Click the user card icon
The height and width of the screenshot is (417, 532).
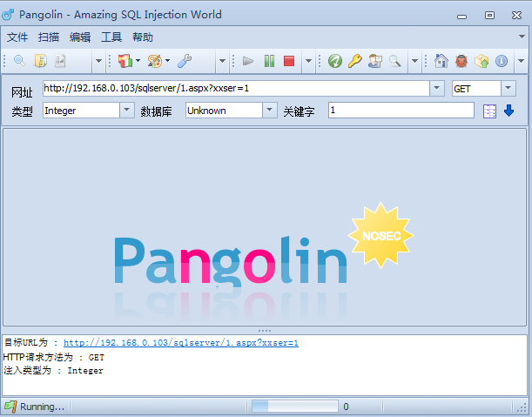pyautogui.click(x=375, y=61)
